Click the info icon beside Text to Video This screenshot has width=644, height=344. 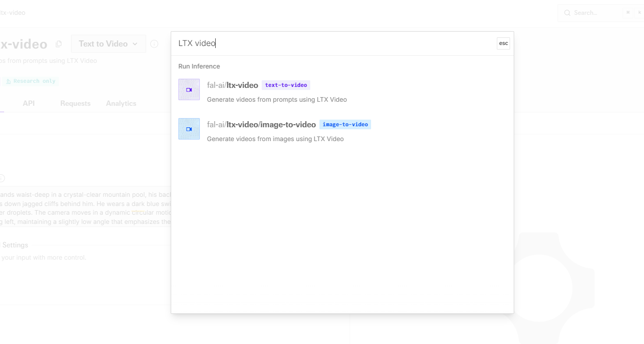tap(154, 44)
